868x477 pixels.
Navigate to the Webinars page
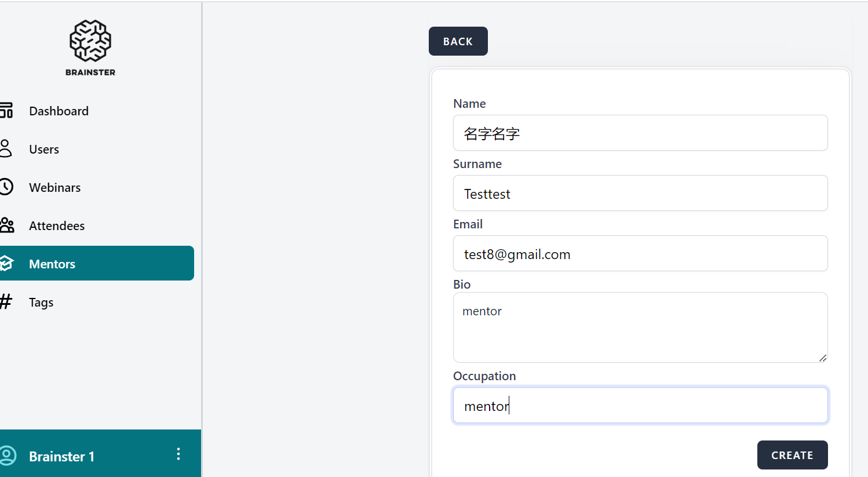(54, 188)
